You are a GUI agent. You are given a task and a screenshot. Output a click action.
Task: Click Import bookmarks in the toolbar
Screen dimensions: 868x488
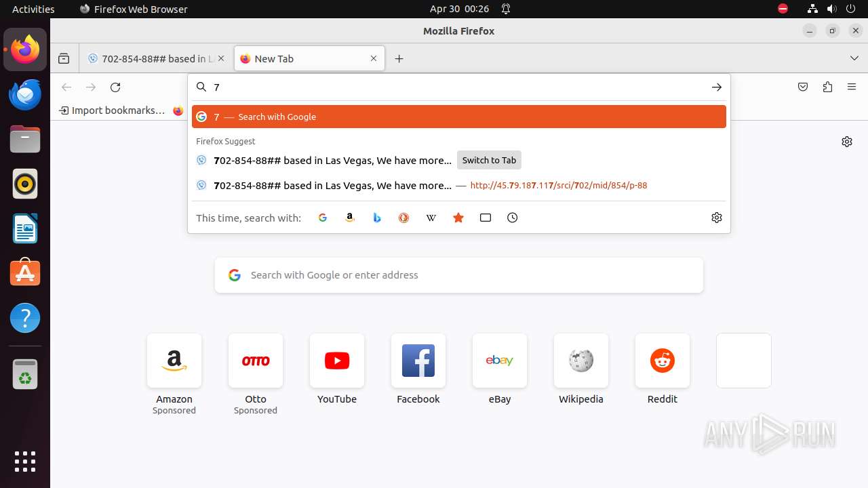[x=112, y=110]
